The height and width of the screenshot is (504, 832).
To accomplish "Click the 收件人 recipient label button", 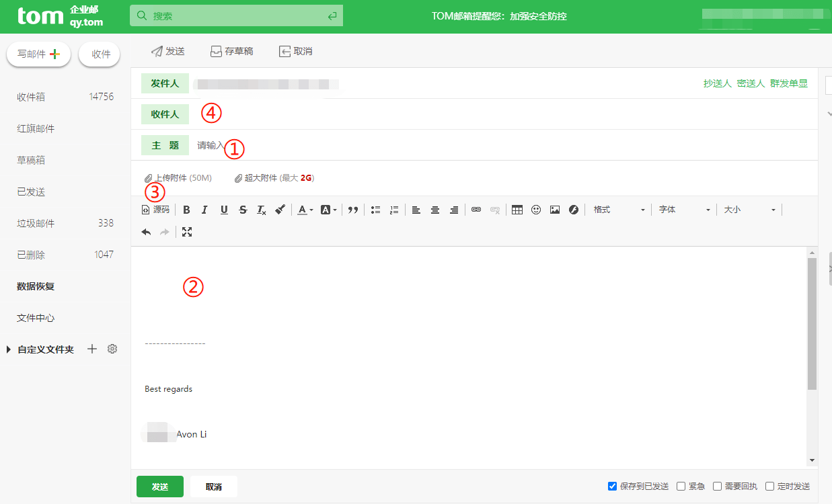I will [x=165, y=114].
